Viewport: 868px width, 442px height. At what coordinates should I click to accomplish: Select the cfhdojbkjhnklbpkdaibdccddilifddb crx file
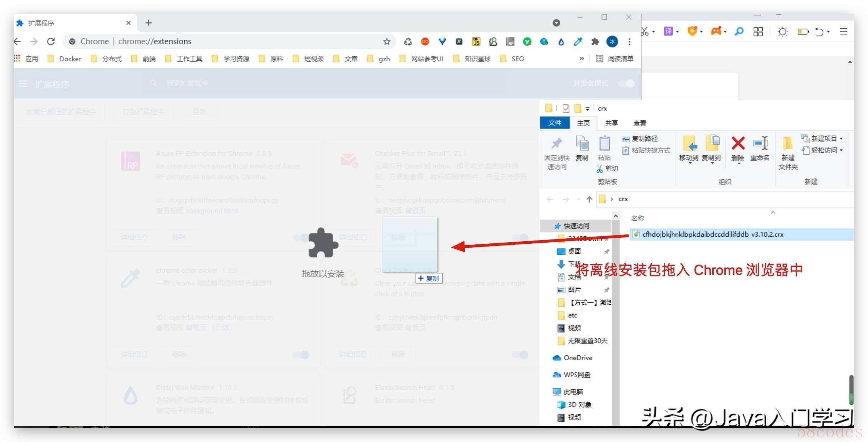[x=713, y=234]
